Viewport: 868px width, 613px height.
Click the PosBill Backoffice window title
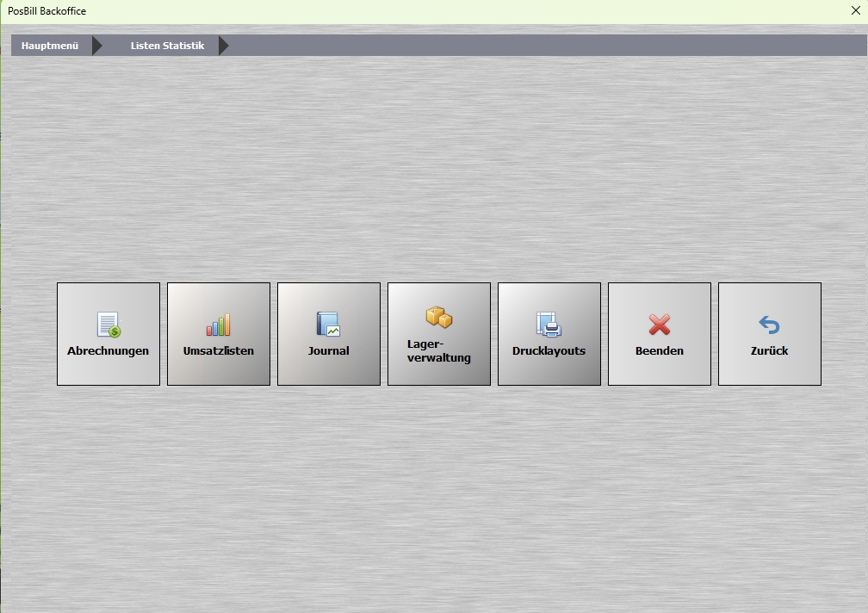point(47,11)
